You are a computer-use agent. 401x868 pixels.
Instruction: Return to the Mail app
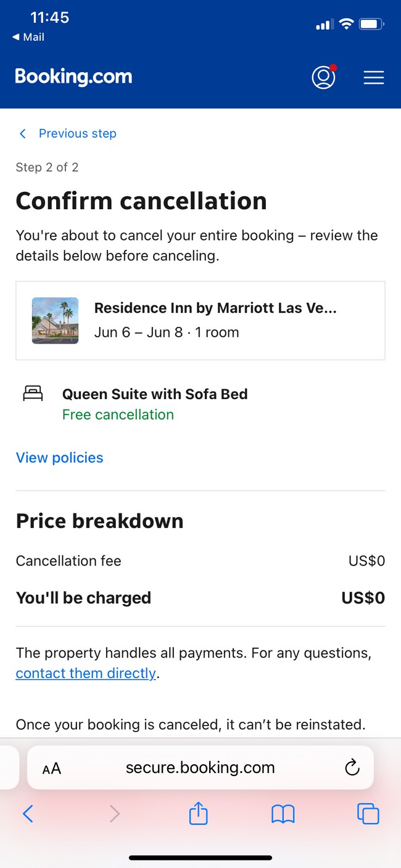pos(28,37)
